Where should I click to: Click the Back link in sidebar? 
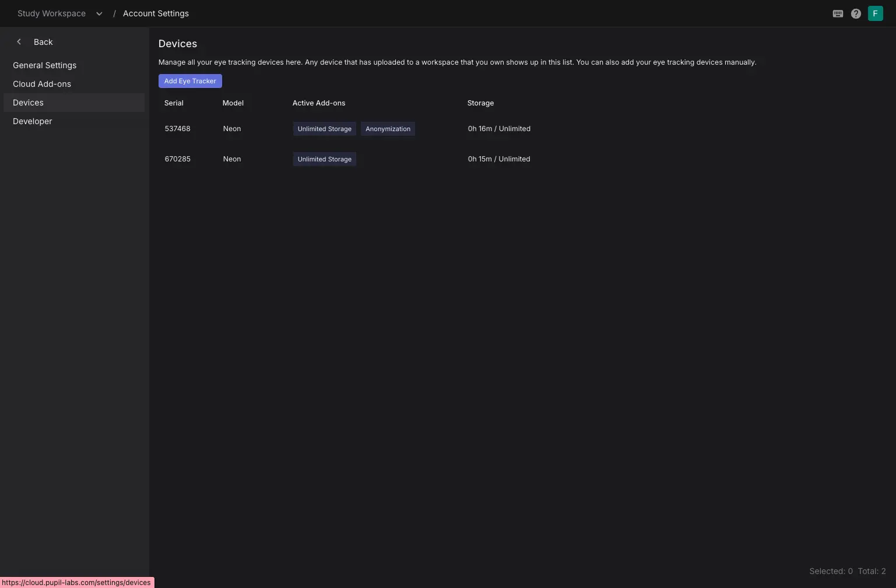click(43, 42)
